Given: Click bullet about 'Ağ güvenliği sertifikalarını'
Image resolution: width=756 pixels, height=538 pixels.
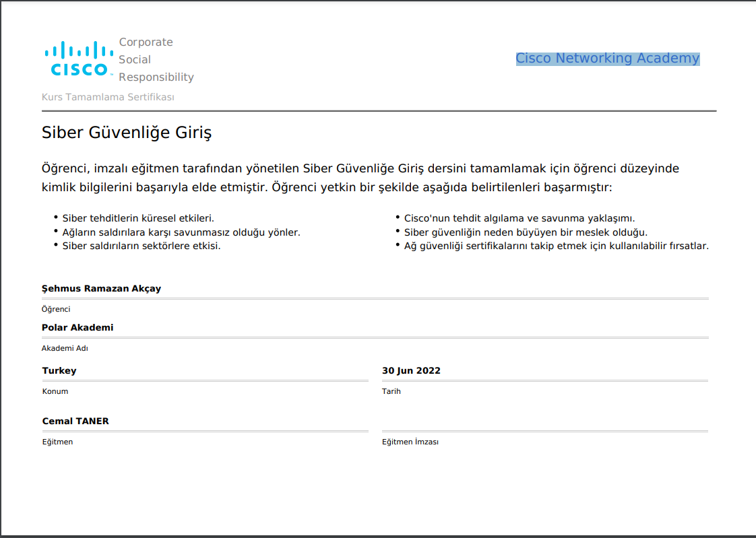Looking at the screenshot, I should click(557, 246).
